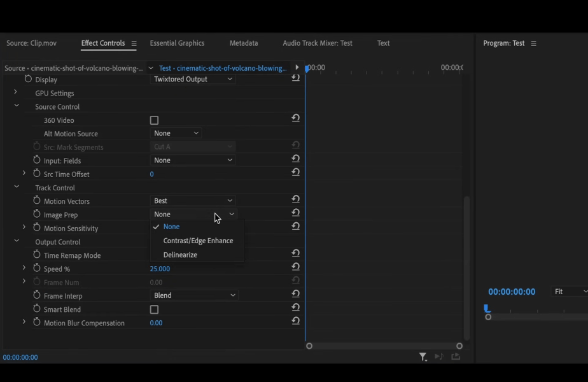Expand the GPU Settings group

click(x=15, y=92)
